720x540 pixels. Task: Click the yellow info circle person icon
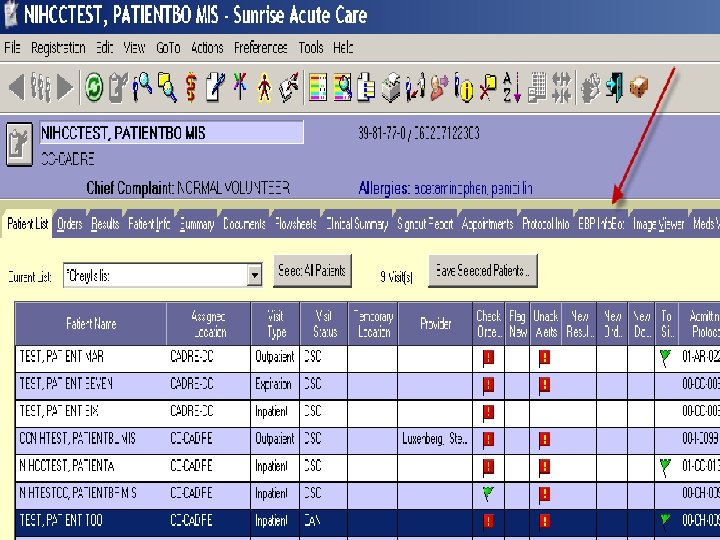(464, 87)
